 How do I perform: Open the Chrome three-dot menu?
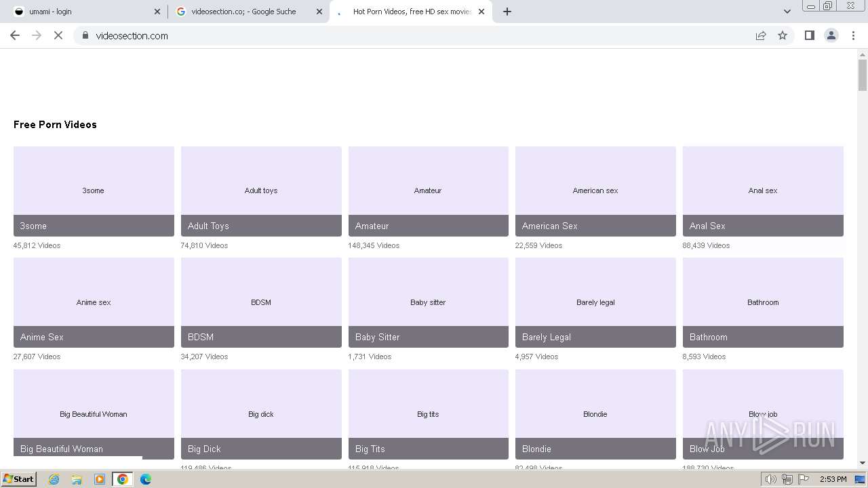[853, 35]
